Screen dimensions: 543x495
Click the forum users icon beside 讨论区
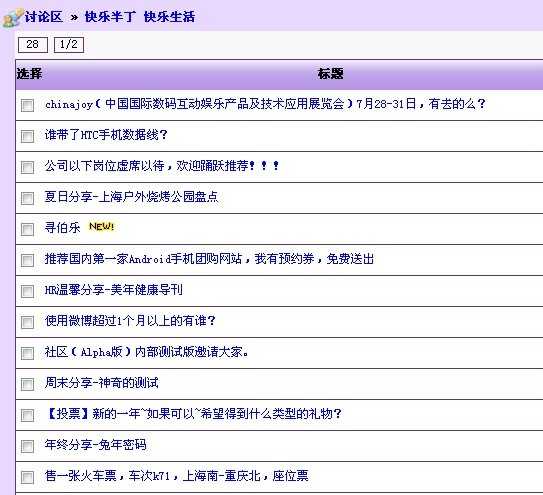(x=12, y=18)
